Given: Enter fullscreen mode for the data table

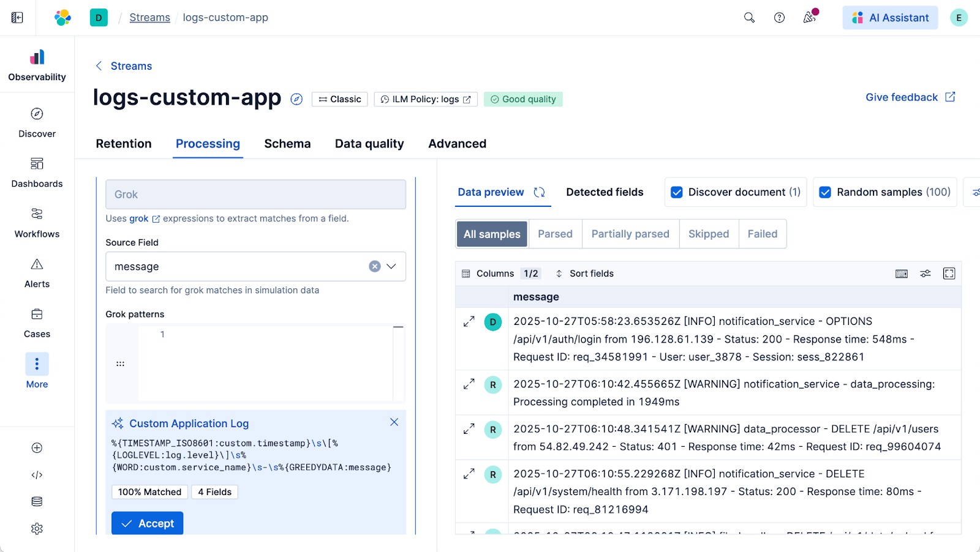Looking at the screenshot, I should (949, 274).
